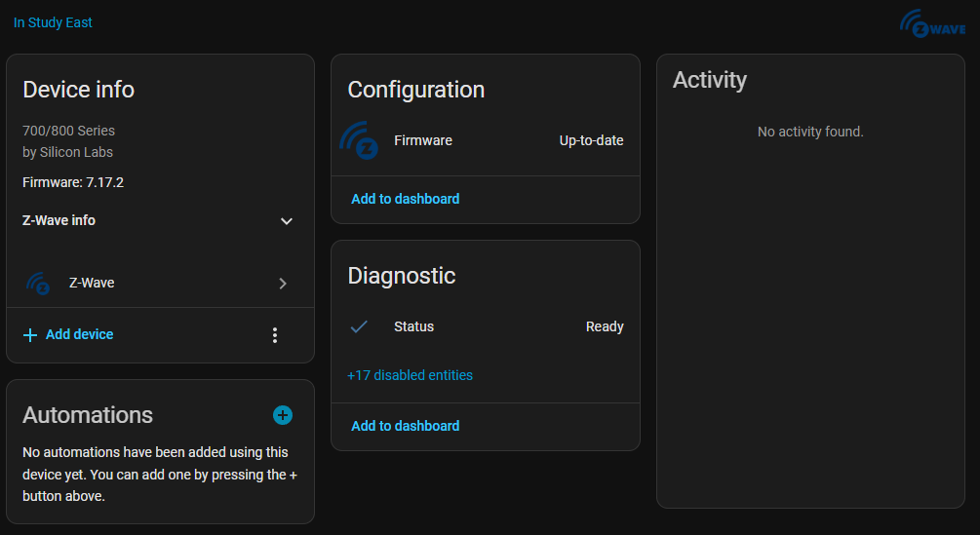
Task: Expand the Z-Wave info chevron
Action: click(287, 221)
